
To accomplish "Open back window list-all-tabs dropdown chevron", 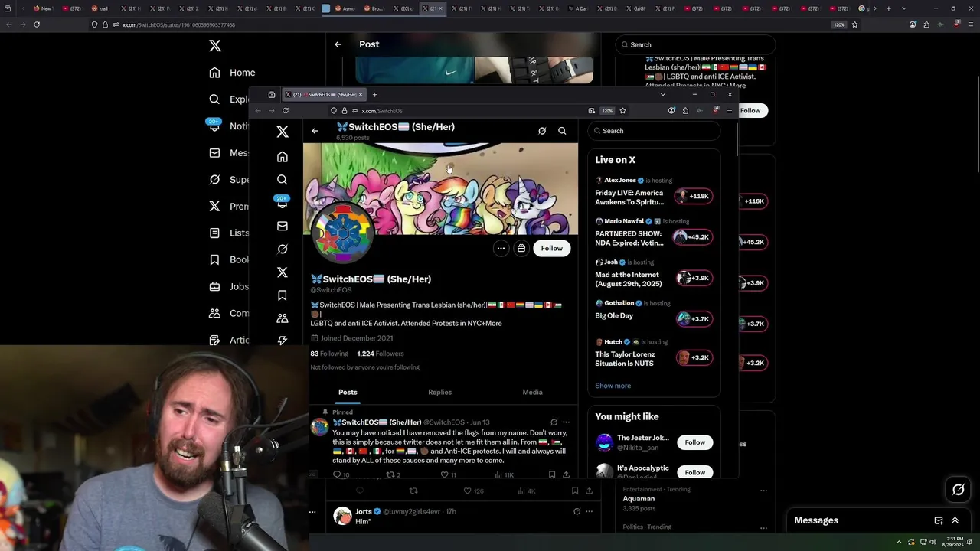I will [x=904, y=8].
